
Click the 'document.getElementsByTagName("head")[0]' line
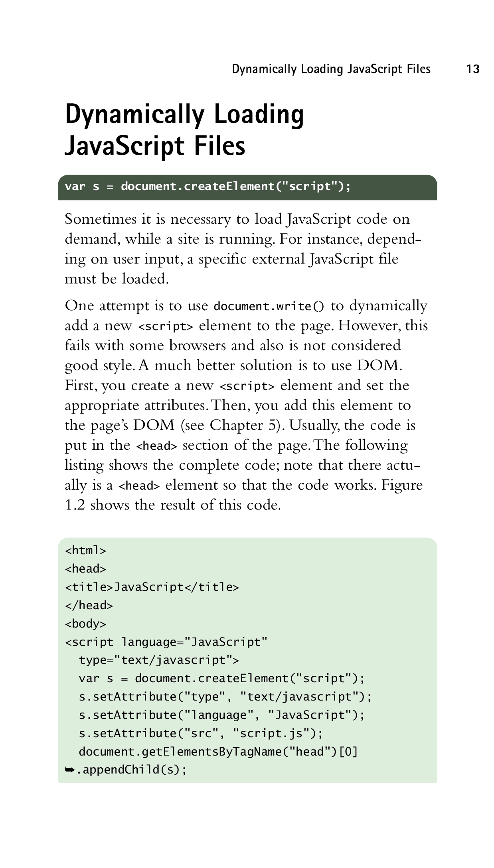click(218, 752)
